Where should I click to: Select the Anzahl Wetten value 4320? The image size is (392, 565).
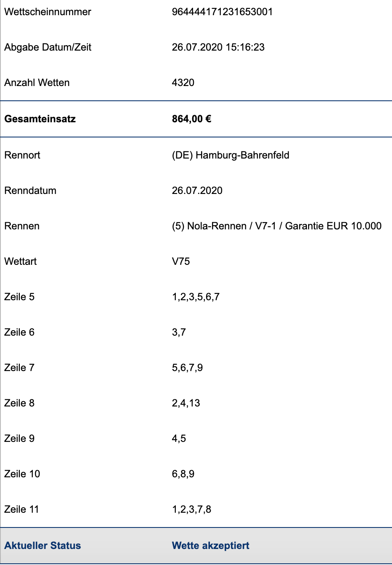183,83
